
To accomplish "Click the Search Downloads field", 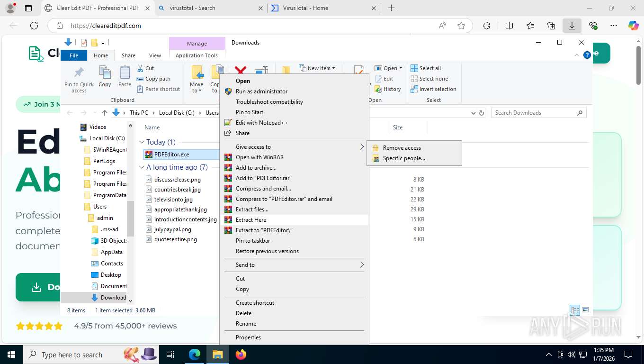I will [538, 113].
